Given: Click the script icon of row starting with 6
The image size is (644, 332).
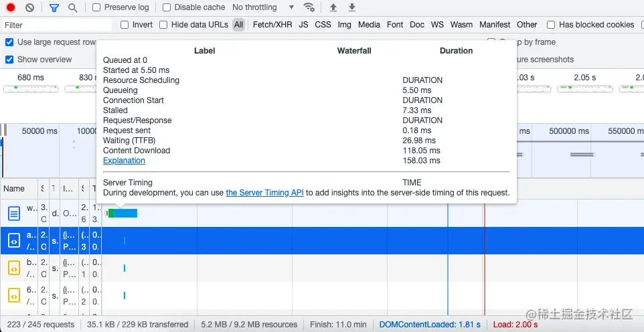Looking at the screenshot, I should tap(14, 295).
